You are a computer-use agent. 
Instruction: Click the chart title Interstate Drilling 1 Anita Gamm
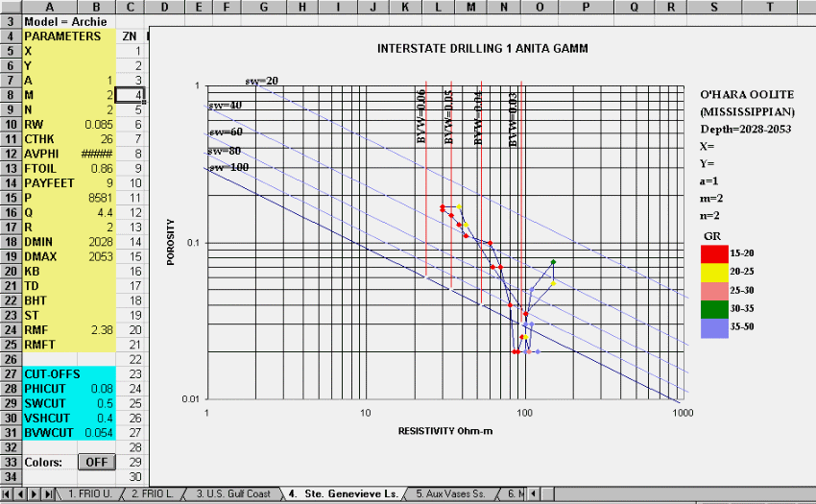pos(482,48)
